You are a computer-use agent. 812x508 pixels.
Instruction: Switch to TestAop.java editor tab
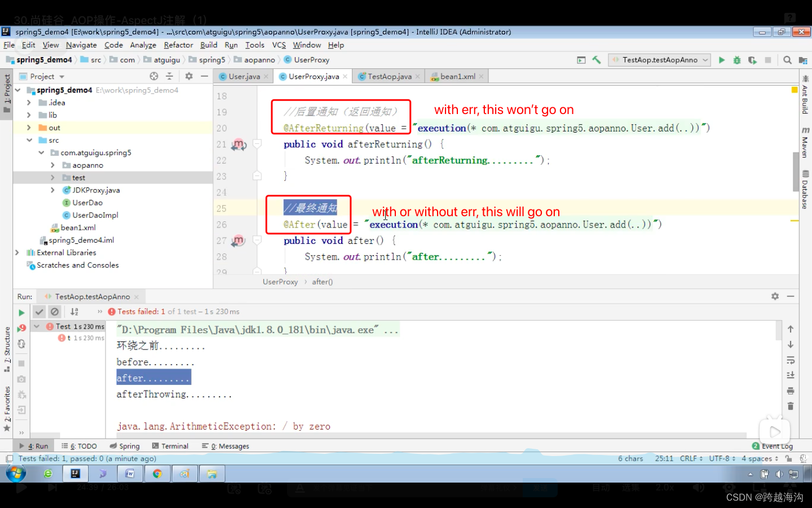390,76
